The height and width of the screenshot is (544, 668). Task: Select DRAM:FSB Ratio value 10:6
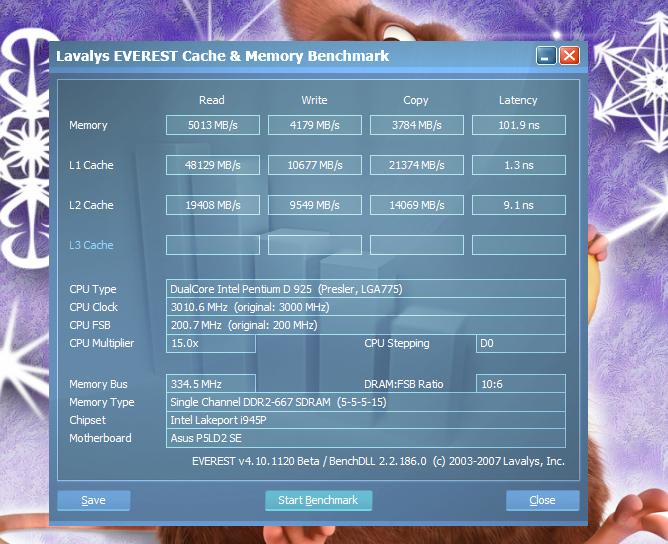tap(521, 384)
